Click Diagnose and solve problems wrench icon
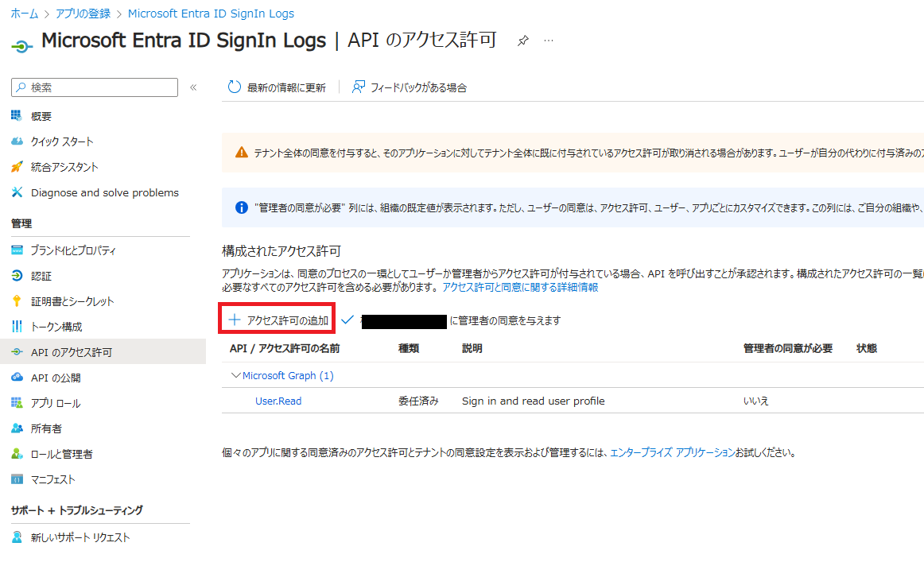This screenshot has height=562, width=924. click(x=17, y=192)
